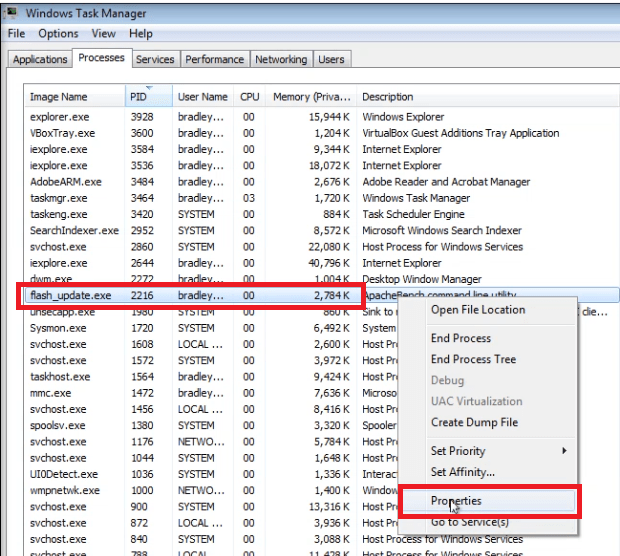The image size is (620, 556).
Task: Click End Process in the context menu
Action: pyautogui.click(x=461, y=338)
